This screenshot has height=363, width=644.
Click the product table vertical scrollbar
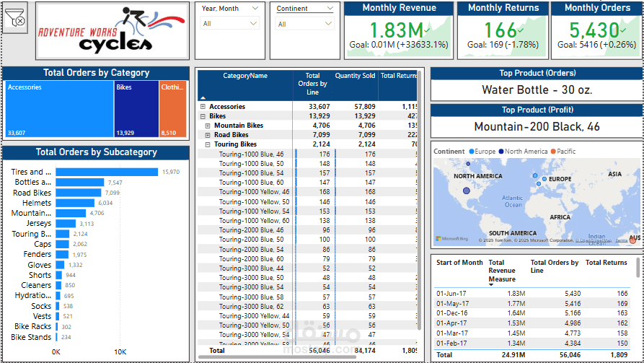419,206
